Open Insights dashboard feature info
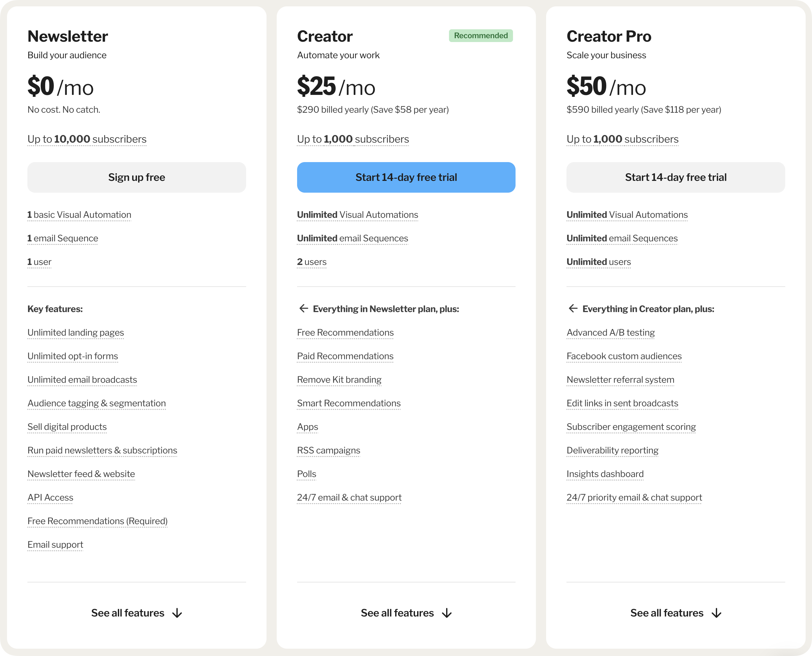Viewport: 812px width, 656px height. coord(605,474)
